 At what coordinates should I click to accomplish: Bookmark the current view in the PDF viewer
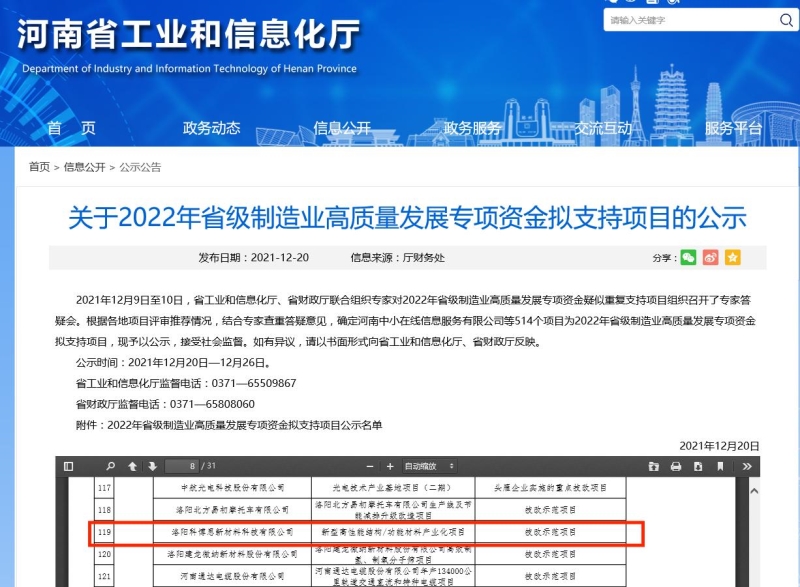721,466
